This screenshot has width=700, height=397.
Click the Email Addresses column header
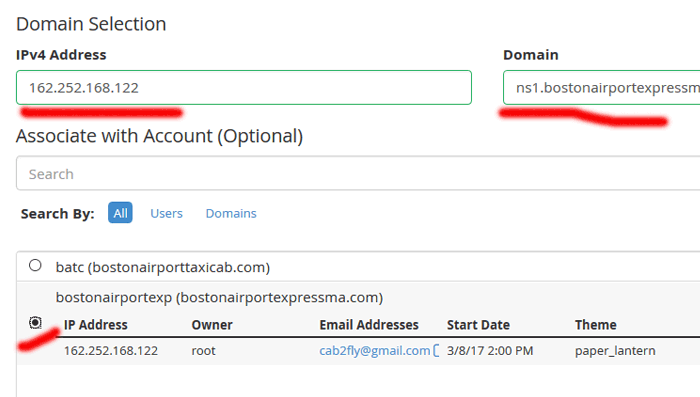[369, 325]
